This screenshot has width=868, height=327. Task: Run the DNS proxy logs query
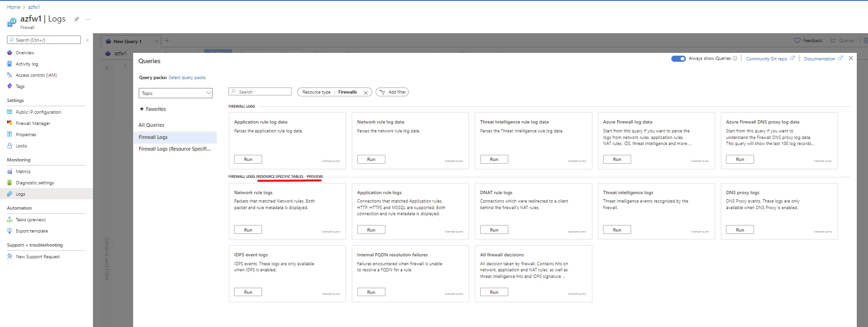coord(740,230)
